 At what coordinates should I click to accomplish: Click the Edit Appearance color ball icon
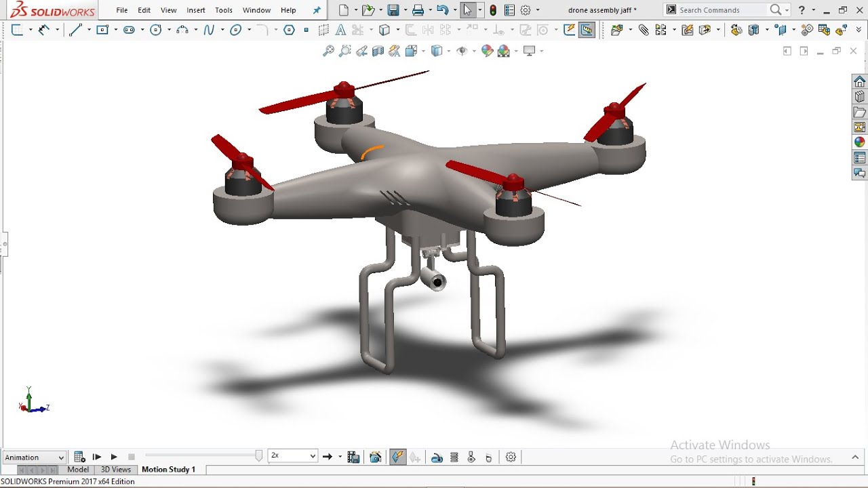coord(487,51)
